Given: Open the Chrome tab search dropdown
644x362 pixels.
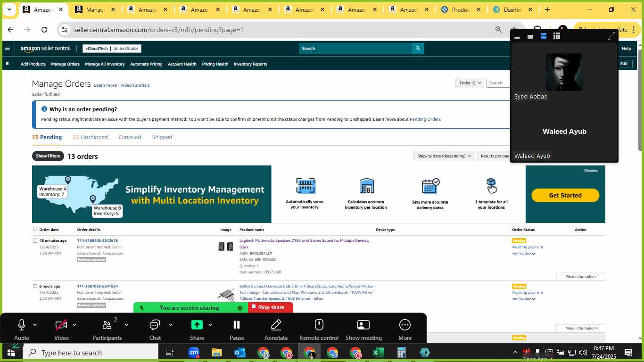Looking at the screenshot, I should pyautogui.click(x=9, y=9).
